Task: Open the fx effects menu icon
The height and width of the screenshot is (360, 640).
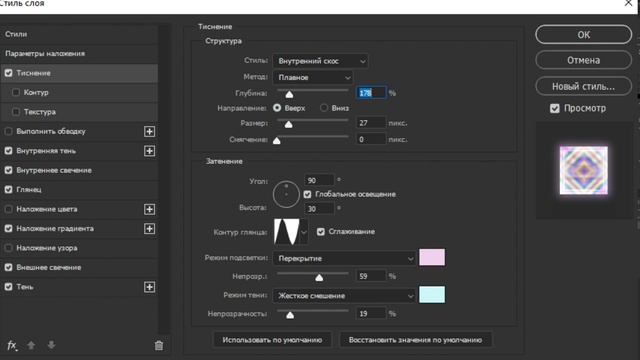Action: (12, 345)
